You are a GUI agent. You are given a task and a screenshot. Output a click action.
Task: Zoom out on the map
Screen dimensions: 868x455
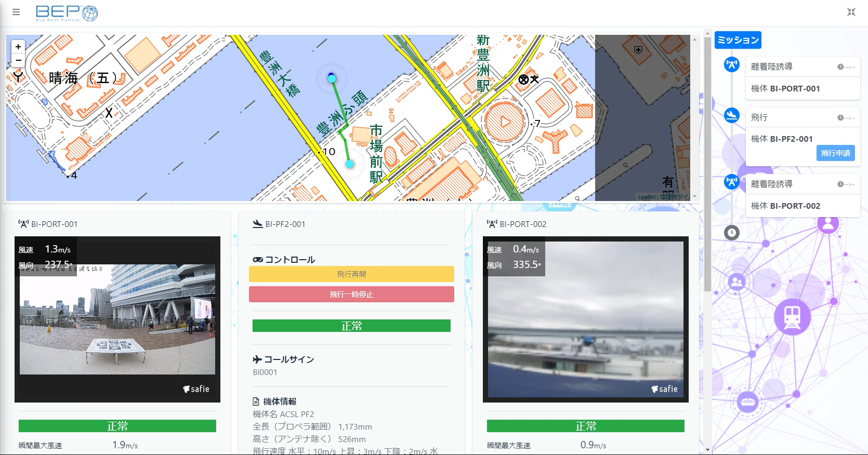point(18,60)
